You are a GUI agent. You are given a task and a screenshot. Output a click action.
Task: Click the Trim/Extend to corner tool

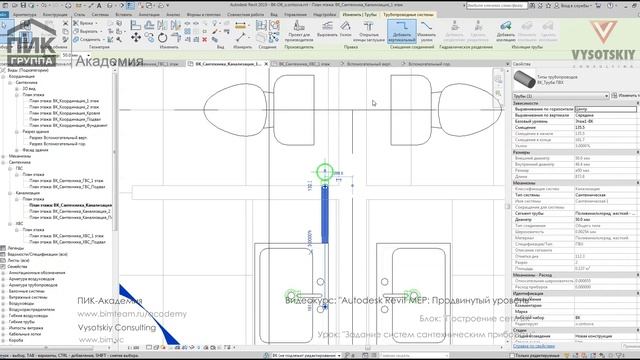click(176, 38)
